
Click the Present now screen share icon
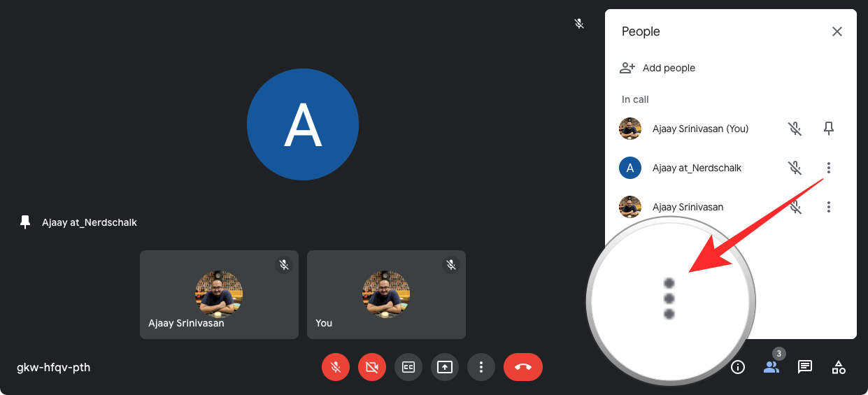pyautogui.click(x=445, y=367)
